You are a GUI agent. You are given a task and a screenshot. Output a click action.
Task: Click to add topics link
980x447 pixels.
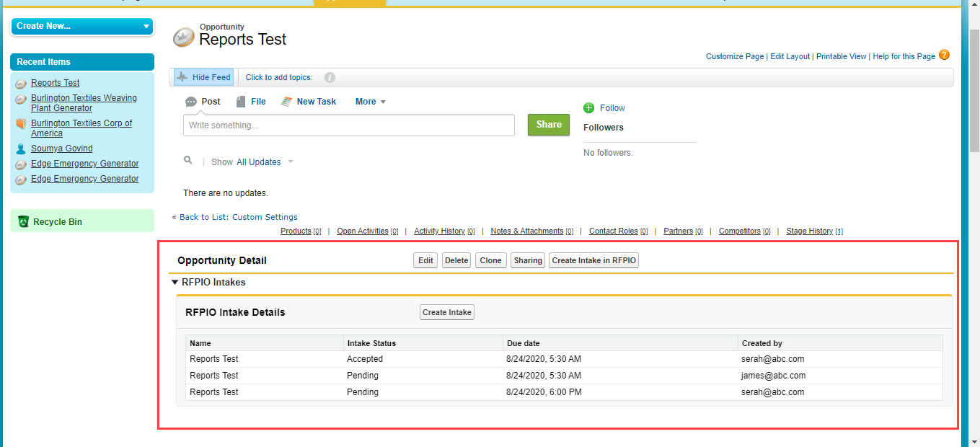pyautogui.click(x=279, y=78)
